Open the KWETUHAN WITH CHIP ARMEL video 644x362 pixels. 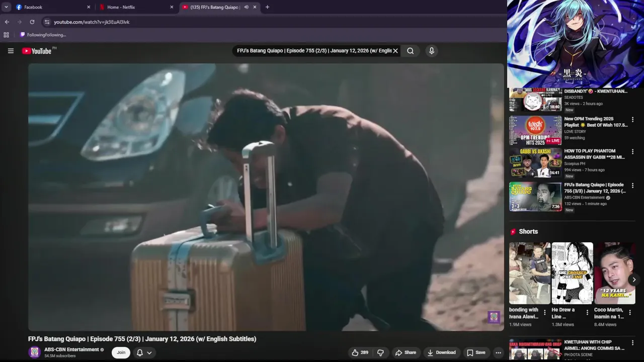[594, 345]
